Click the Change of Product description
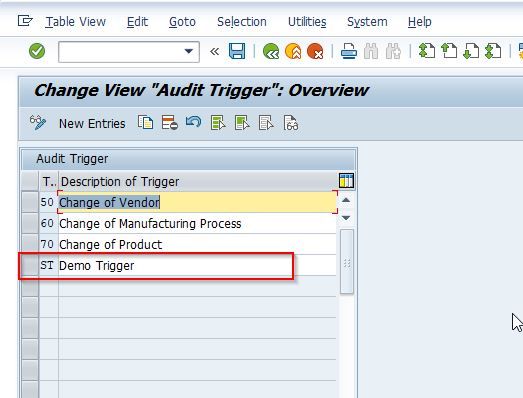This screenshot has width=523, height=398. 197,244
